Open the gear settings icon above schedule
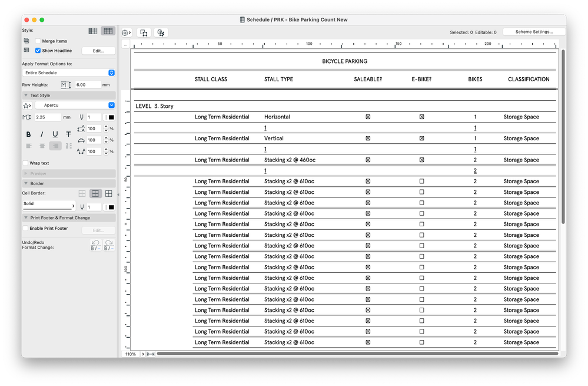This screenshot has width=588, height=386. click(126, 32)
